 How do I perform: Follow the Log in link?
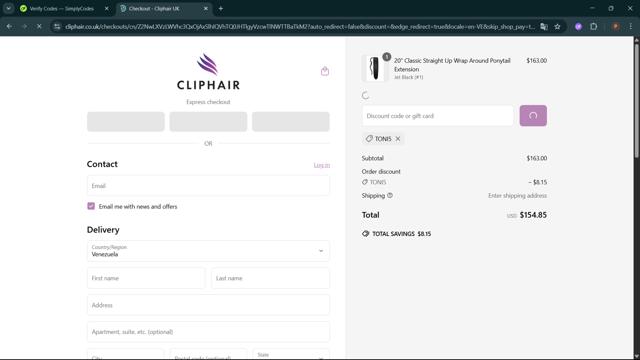[x=322, y=165]
